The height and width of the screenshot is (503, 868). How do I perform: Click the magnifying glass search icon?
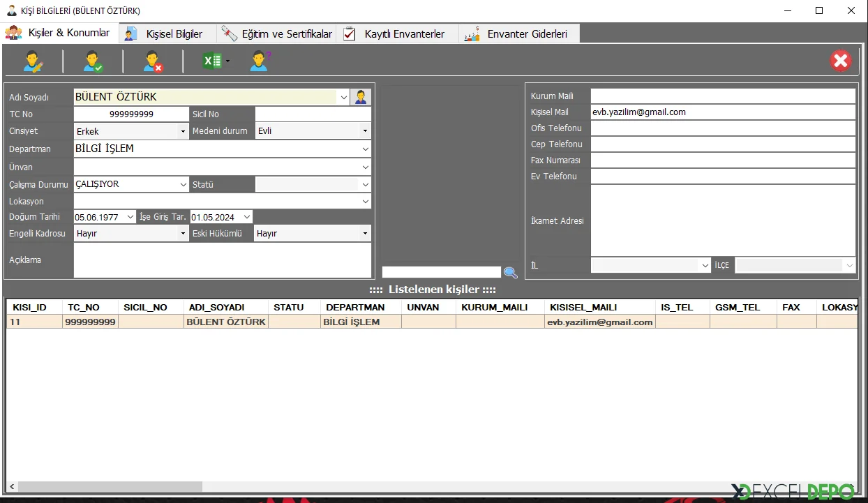(x=510, y=273)
